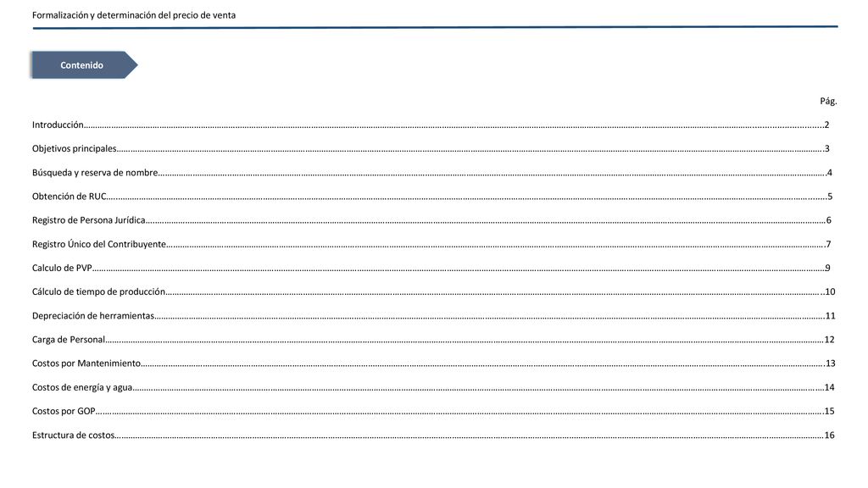Click page number 3 for Objetivos principales
The height and width of the screenshot is (488, 868).
(827, 149)
